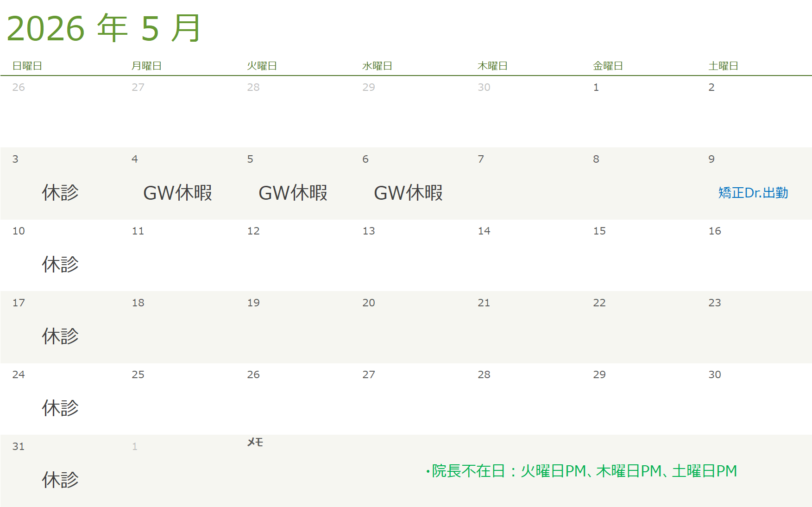Select the 水曜日 column header

pyautogui.click(x=377, y=66)
